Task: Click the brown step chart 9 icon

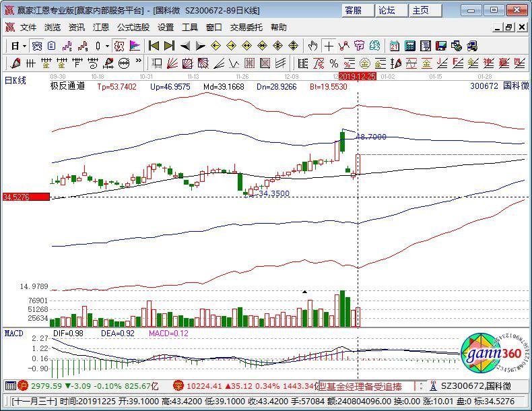Action: 82,46
